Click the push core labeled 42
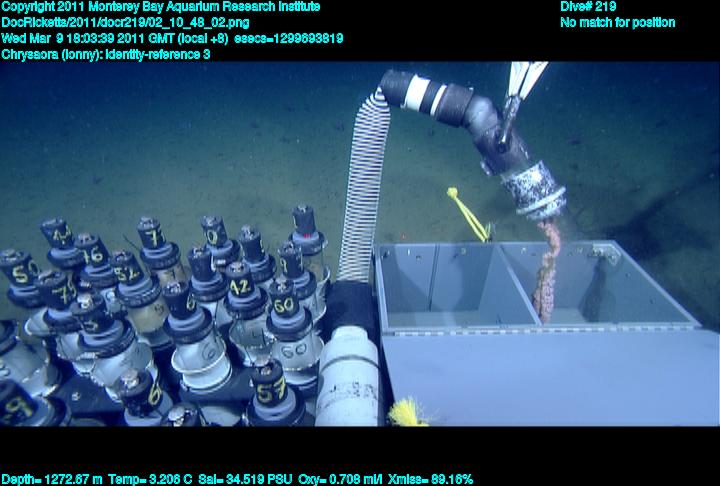This screenshot has height=486, width=720. click(x=238, y=286)
